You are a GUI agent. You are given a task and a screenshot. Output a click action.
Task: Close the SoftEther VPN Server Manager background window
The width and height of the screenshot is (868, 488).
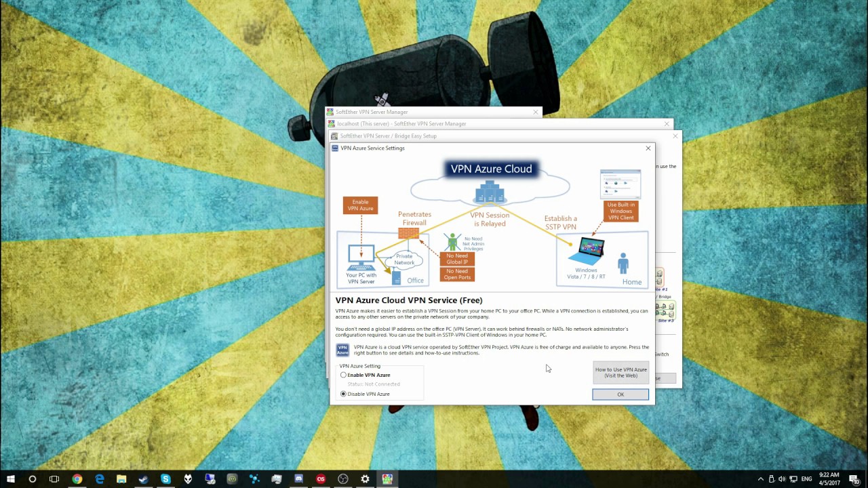536,112
